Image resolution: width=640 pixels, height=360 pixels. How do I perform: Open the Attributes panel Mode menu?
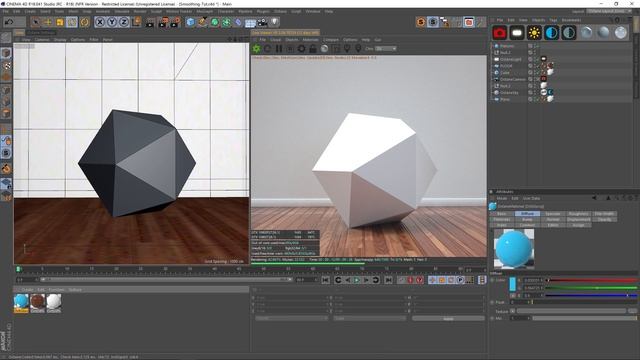pyautogui.click(x=502, y=198)
